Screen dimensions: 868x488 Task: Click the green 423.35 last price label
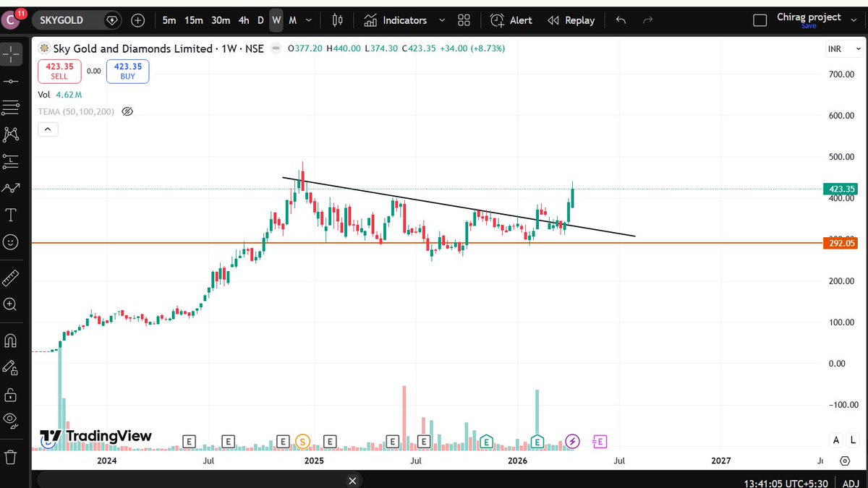(x=841, y=189)
